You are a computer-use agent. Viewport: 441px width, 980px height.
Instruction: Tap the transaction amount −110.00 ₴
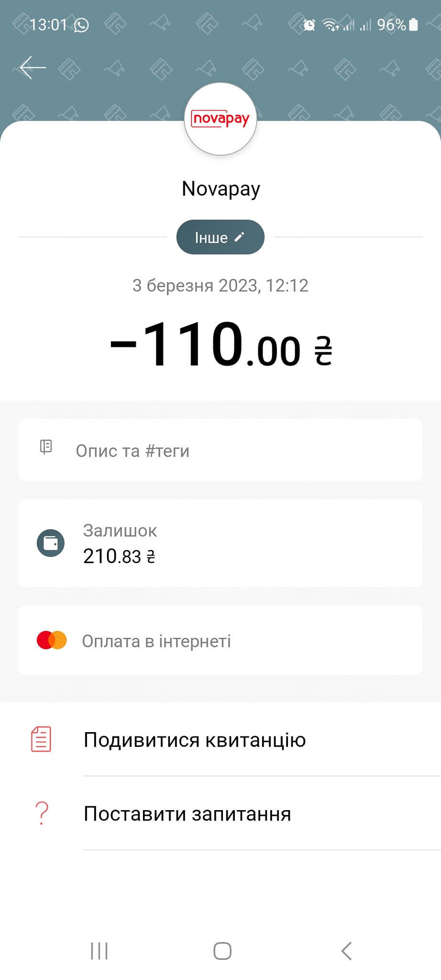220,345
